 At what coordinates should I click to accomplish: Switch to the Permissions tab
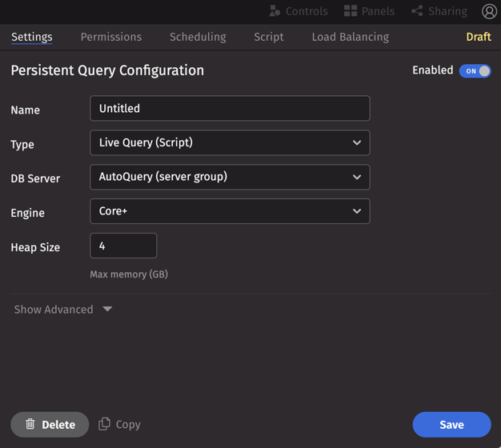pos(111,37)
